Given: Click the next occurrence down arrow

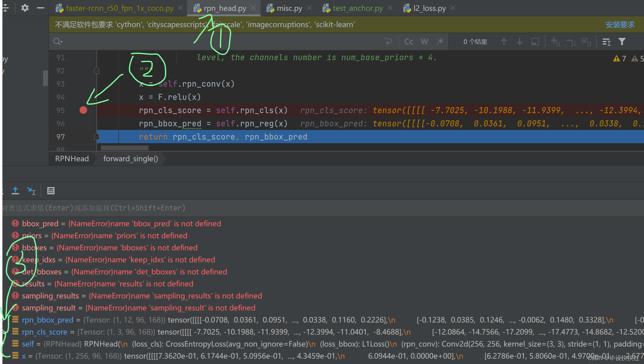Looking at the screenshot, I should click(x=519, y=42).
